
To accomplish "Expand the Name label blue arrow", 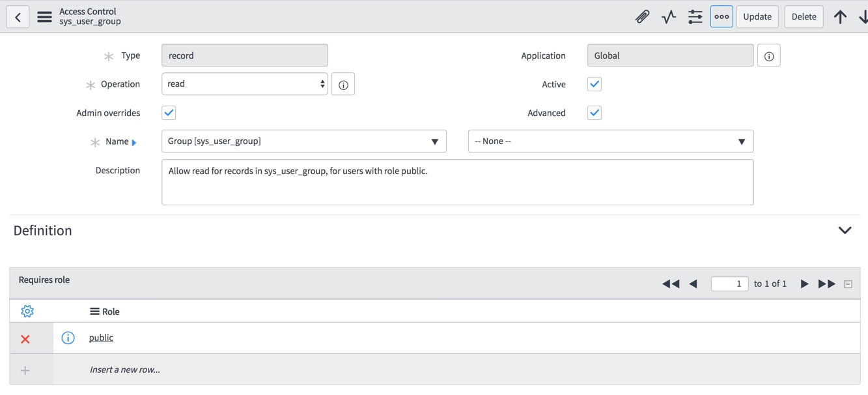I will tap(134, 142).
